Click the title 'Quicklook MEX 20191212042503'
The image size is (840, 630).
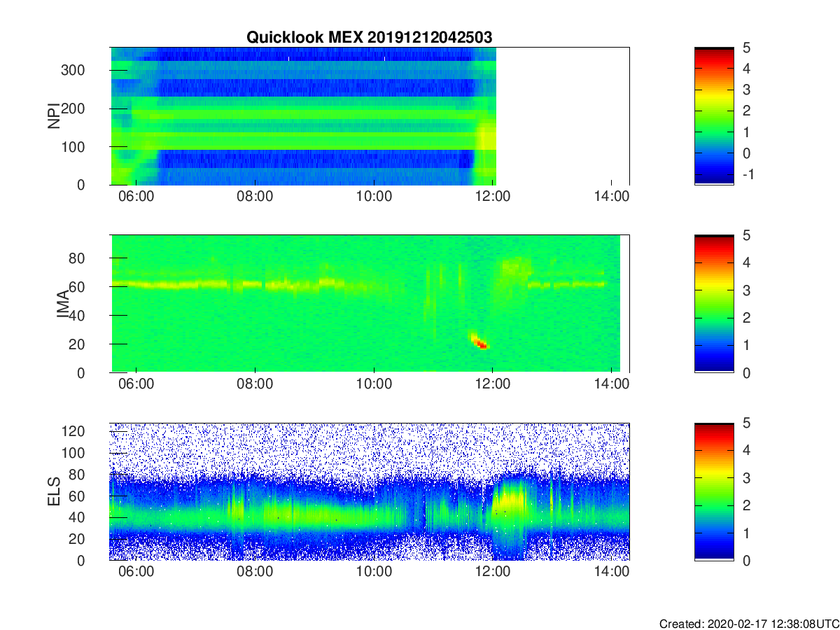(x=369, y=37)
